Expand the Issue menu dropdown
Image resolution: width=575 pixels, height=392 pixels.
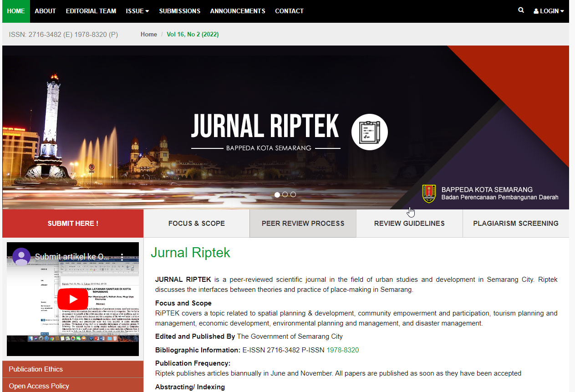coord(137,11)
